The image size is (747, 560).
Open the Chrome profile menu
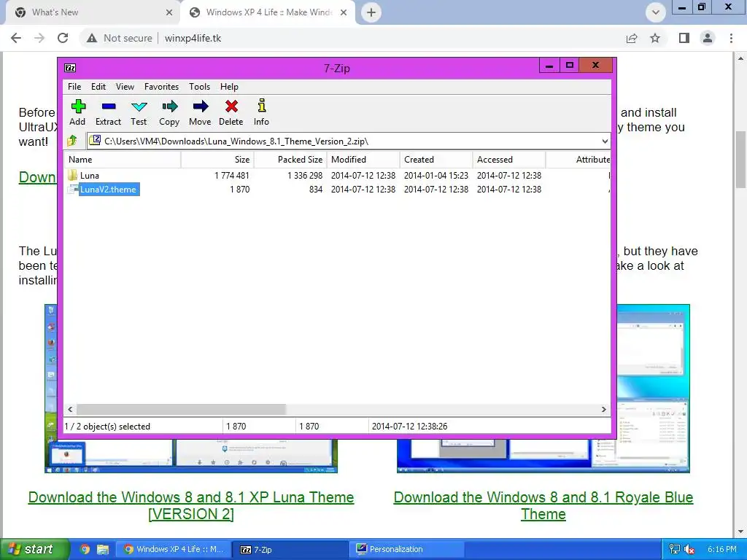tap(708, 38)
